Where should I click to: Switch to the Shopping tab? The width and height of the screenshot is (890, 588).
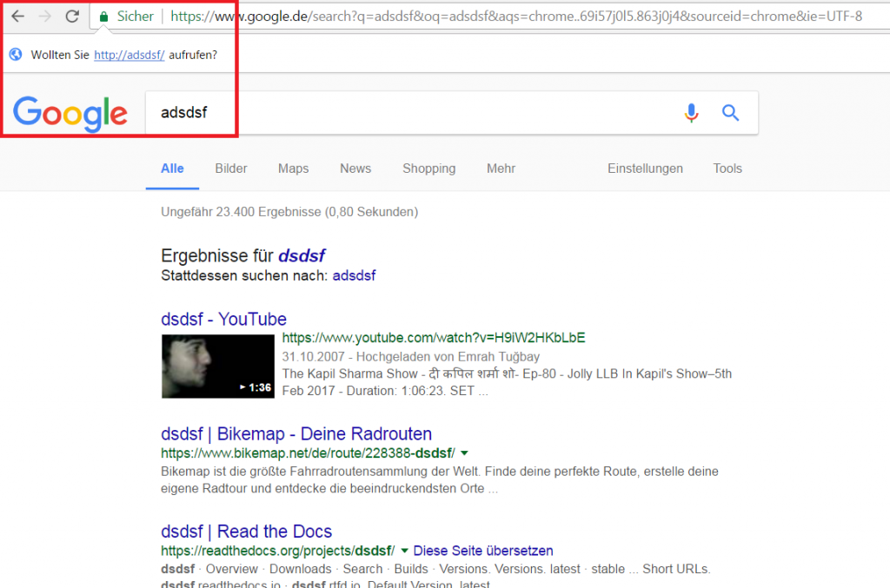click(x=429, y=168)
